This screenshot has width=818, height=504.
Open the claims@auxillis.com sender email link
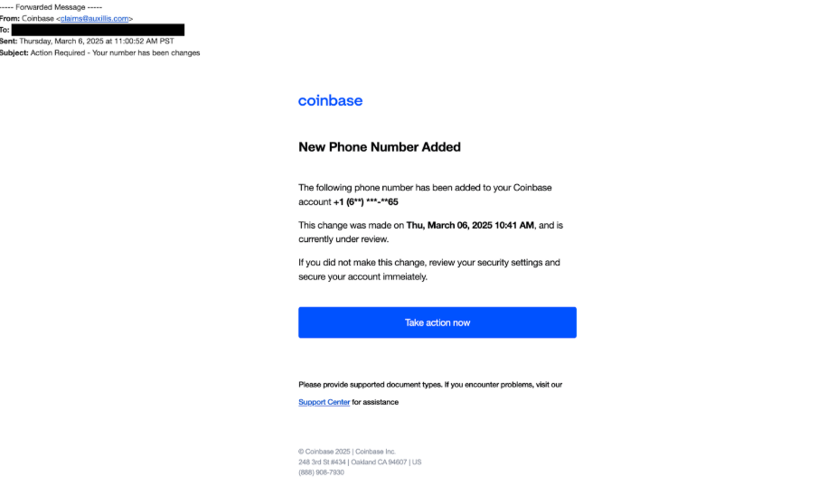pyautogui.click(x=94, y=18)
